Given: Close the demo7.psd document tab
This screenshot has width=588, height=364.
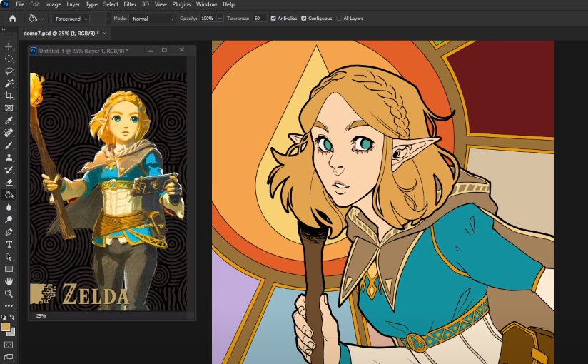Looking at the screenshot, I should point(104,34).
